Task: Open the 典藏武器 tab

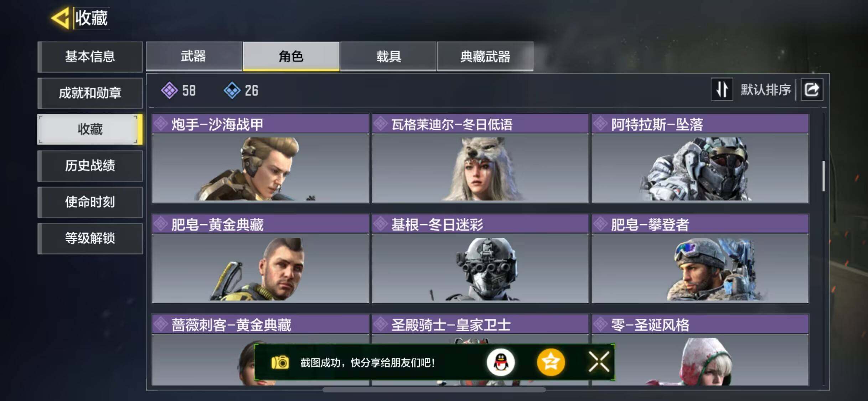Action: click(x=485, y=56)
